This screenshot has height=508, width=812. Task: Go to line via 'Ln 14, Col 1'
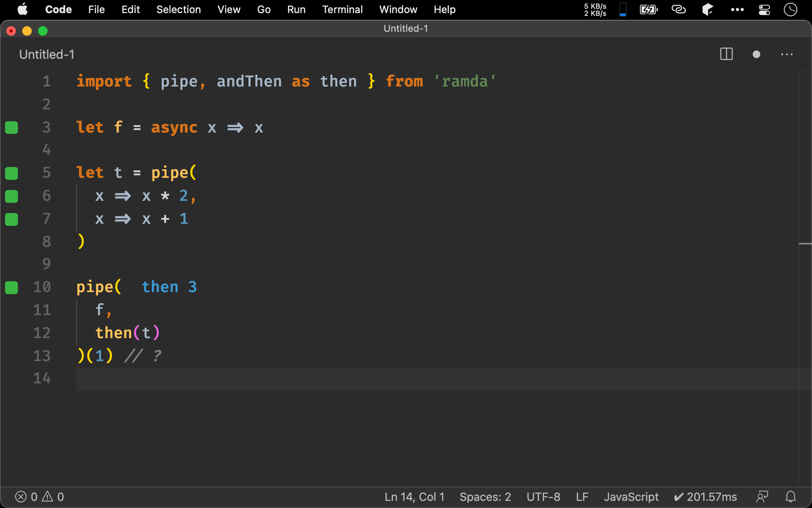click(x=414, y=497)
